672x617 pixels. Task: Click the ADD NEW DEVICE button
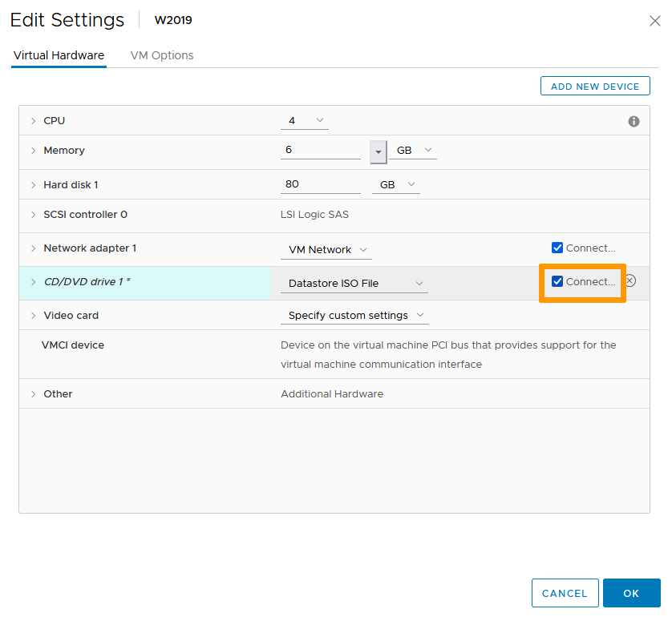click(x=595, y=87)
